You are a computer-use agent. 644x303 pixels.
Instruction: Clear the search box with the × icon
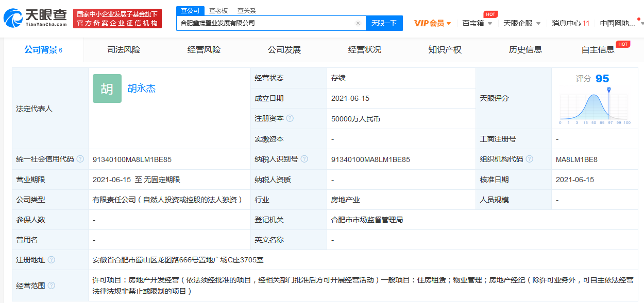(x=358, y=23)
